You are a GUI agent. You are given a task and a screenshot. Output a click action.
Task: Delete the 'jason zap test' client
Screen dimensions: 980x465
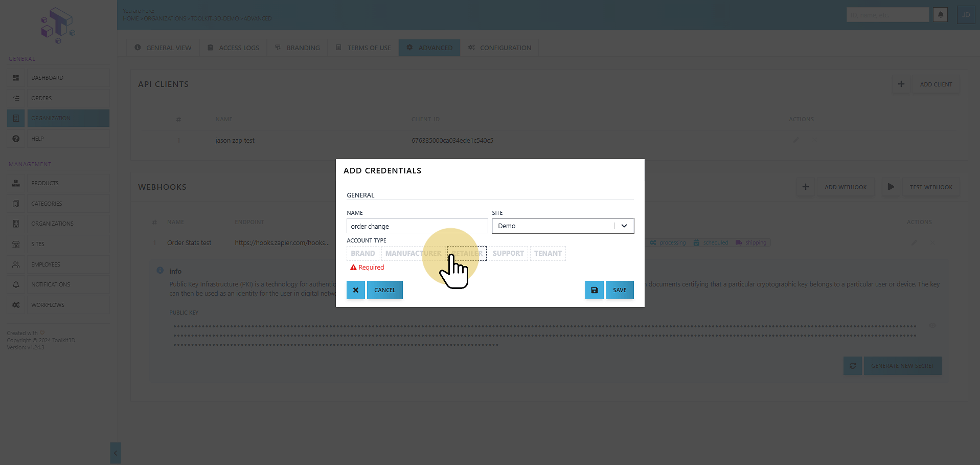click(x=814, y=140)
